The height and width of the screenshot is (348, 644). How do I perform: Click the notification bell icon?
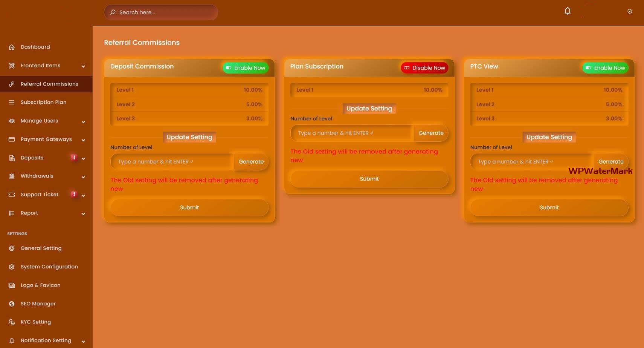pos(567,11)
